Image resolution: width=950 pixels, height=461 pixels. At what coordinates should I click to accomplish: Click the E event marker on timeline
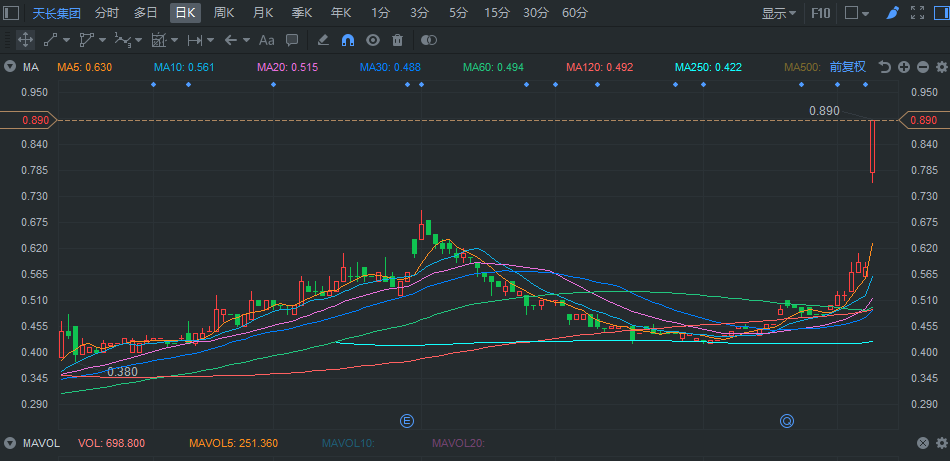406,420
